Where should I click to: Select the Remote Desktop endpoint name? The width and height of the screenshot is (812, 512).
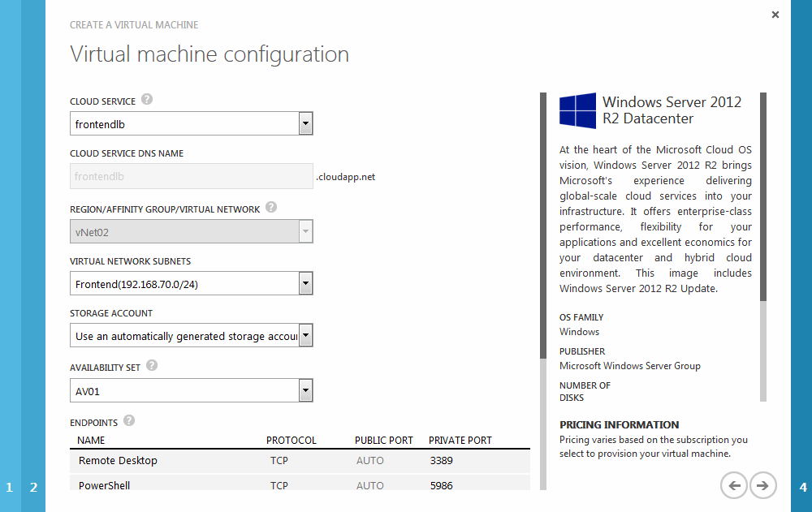pos(118,461)
